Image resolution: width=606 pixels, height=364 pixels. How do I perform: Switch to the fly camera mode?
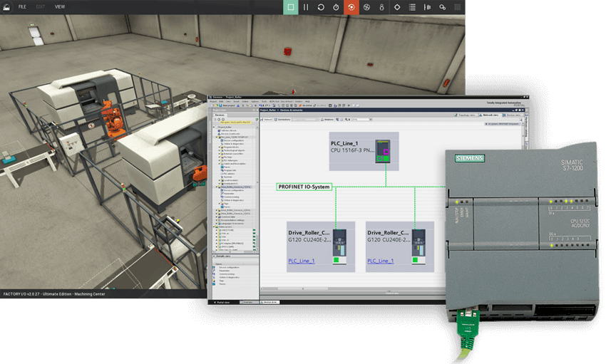[x=366, y=7]
